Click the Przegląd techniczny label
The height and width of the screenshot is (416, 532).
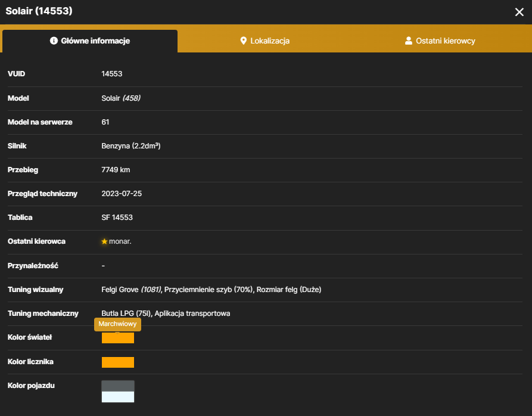(42, 194)
